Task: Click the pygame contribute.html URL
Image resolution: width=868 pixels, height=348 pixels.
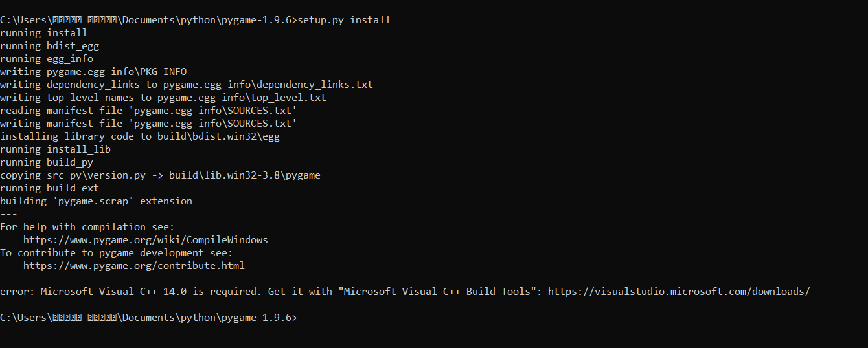Action: (x=134, y=266)
